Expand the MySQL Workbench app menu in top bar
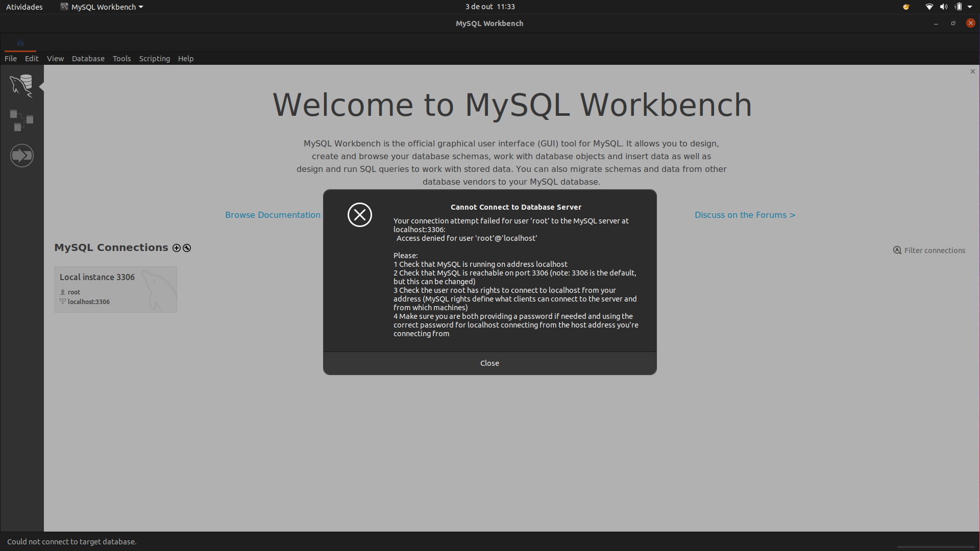980x551 pixels. pos(102,7)
